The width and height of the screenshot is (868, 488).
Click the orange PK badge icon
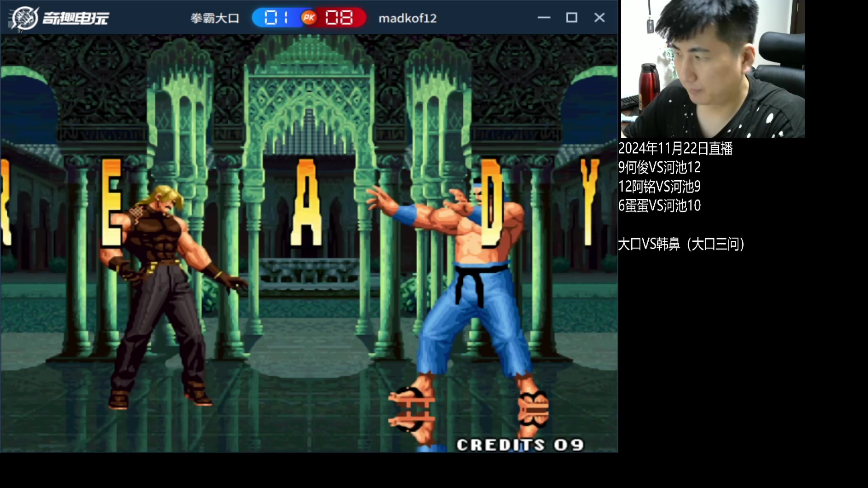pyautogui.click(x=309, y=18)
